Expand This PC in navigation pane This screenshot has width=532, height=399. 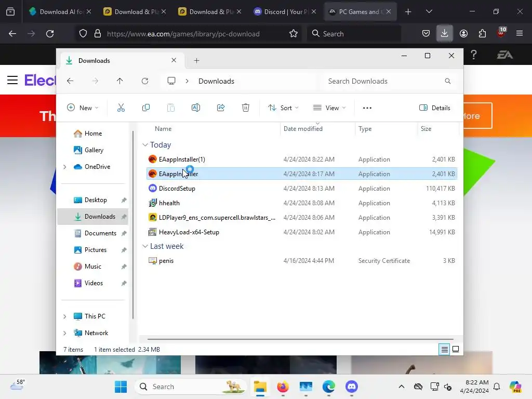65,316
